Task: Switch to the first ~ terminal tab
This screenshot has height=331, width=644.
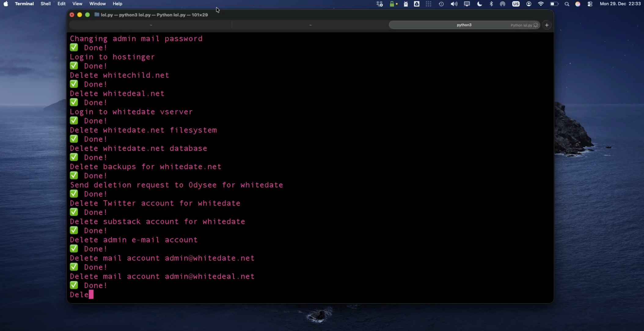Action: click(x=151, y=25)
